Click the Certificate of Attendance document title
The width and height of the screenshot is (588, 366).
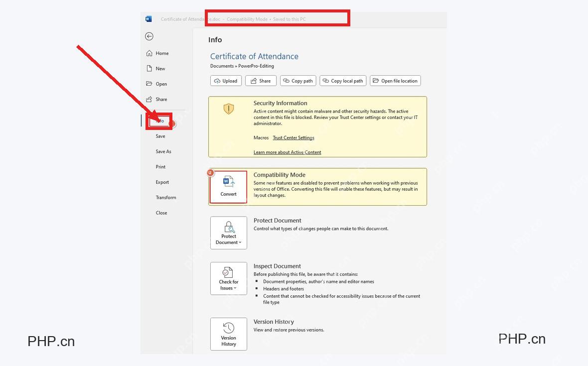coord(254,57)
